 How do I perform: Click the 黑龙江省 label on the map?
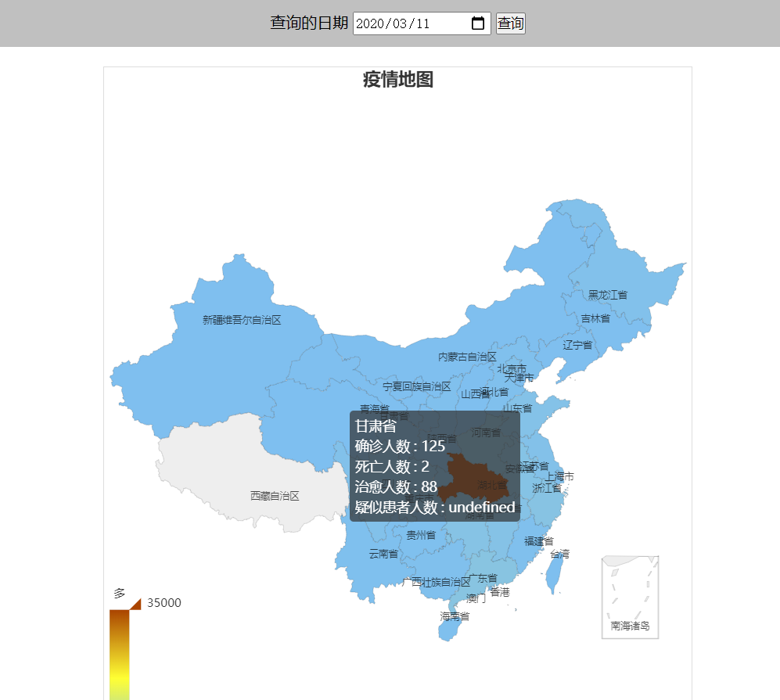pos(607,295)
